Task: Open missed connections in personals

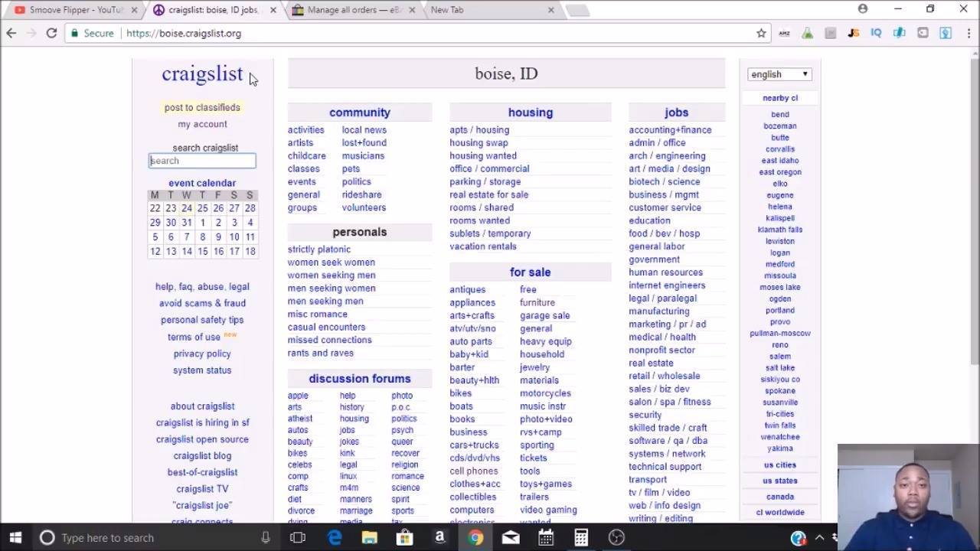Action: pos(330,341)
